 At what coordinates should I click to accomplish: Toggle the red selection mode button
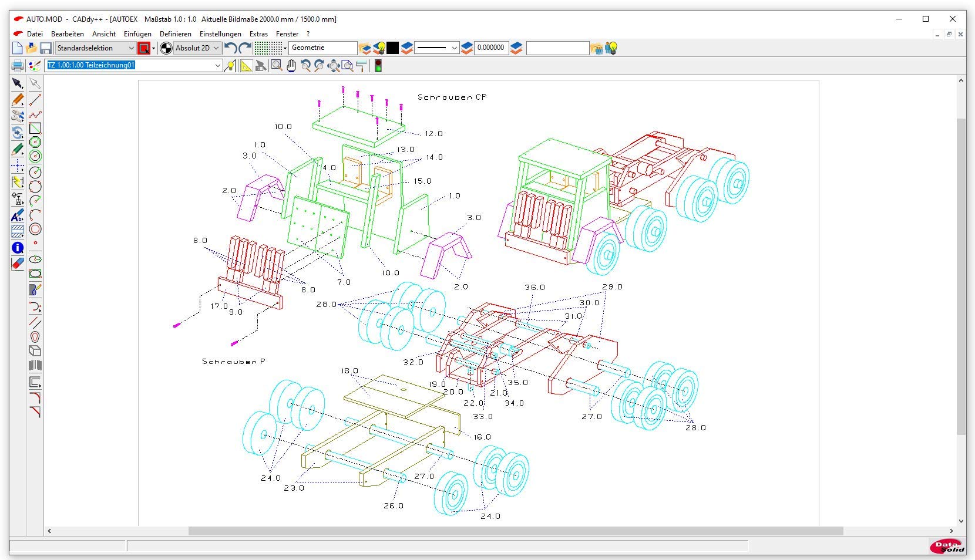[144, 48]
